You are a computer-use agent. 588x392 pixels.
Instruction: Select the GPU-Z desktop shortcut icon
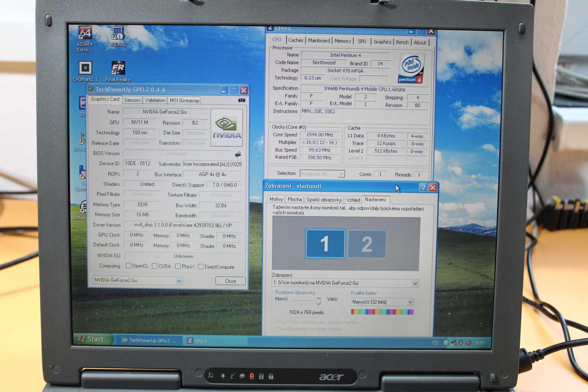tap(81, 141)
